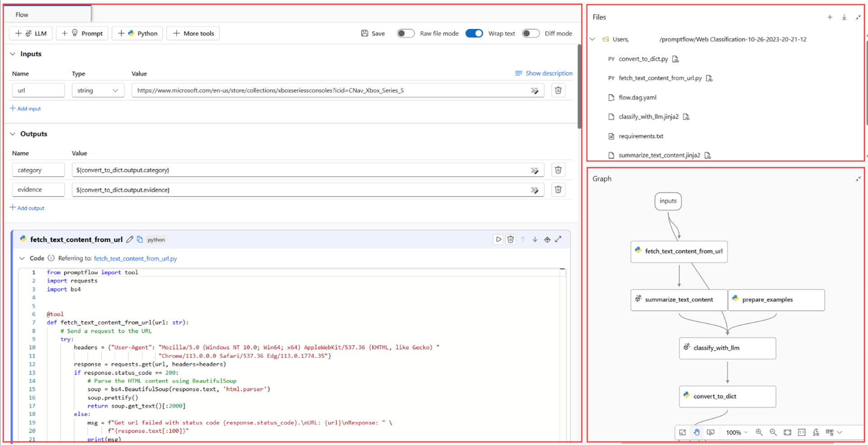Enable Raw file mode
The height and width of the screenshot is (445, 868).
click(405, 33)
